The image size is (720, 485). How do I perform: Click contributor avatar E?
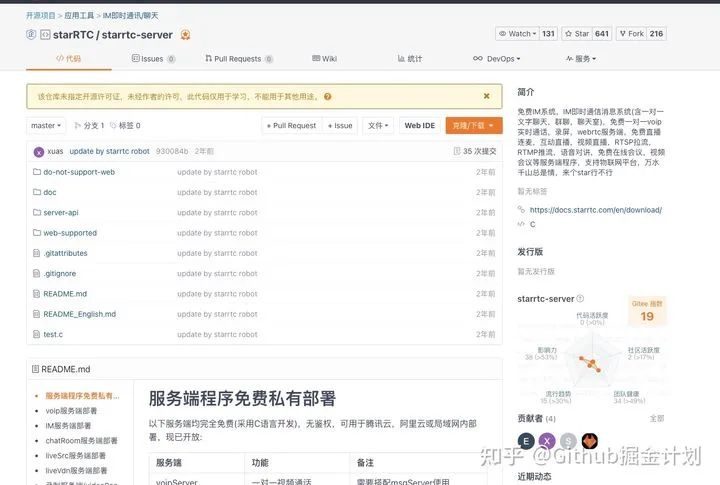pos(526,441)
